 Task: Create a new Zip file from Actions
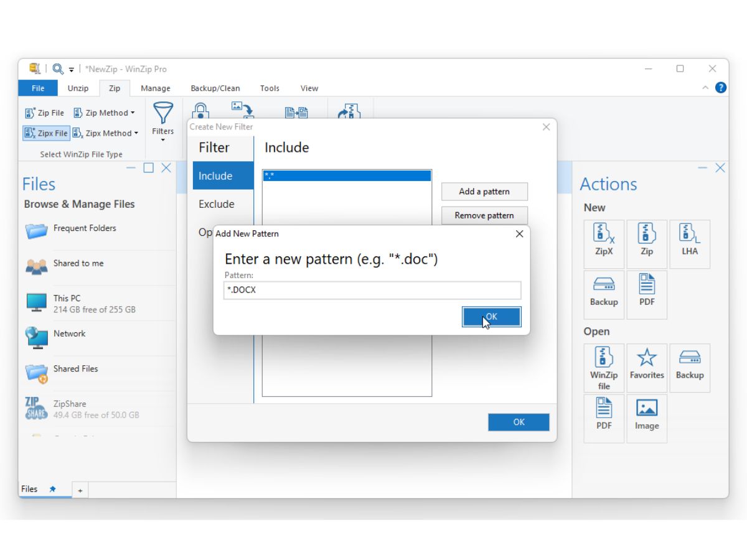tap(647, 244)
